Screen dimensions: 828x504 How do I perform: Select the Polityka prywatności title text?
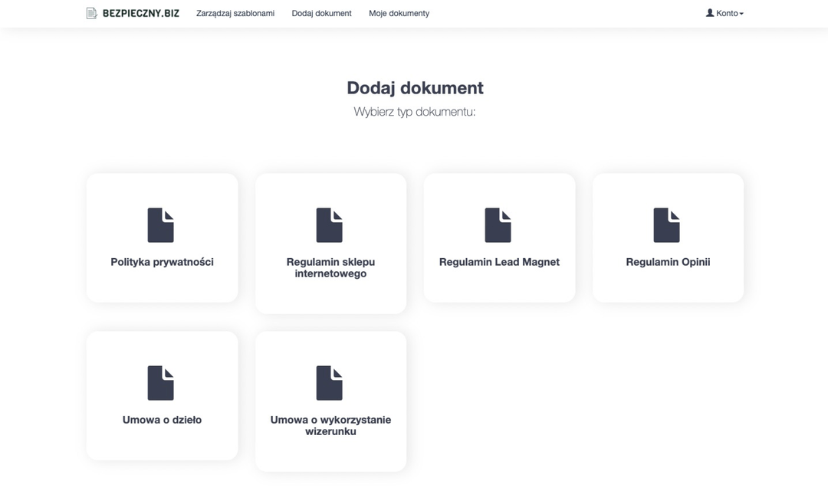(162, 262)
